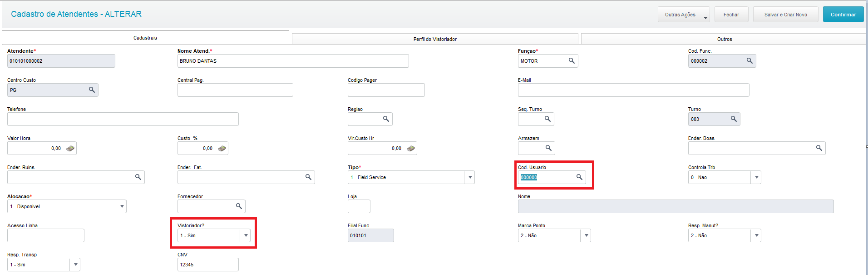
Task: Click Confirmar button
Action: pos(843,15)
